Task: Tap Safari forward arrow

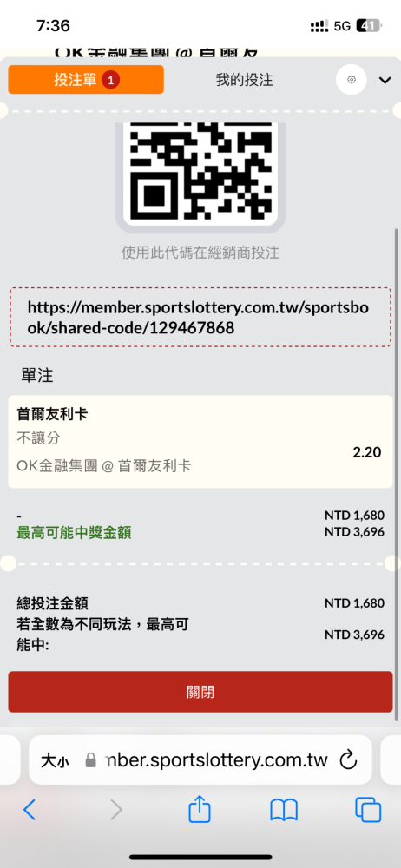Action: pos(115,810)
